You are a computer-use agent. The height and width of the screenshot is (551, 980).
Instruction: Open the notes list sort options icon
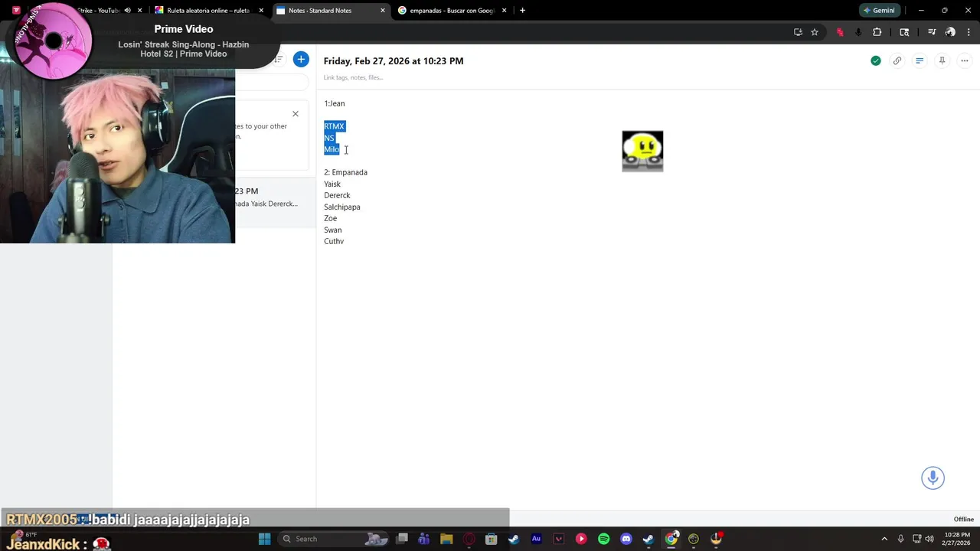click(x=279, y=60)
